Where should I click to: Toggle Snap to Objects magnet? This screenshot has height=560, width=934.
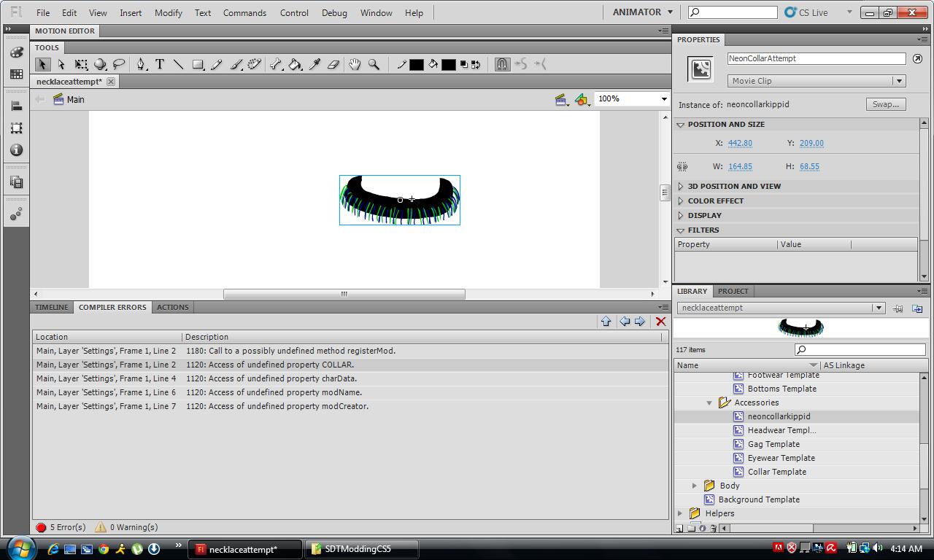pos(502,64)
